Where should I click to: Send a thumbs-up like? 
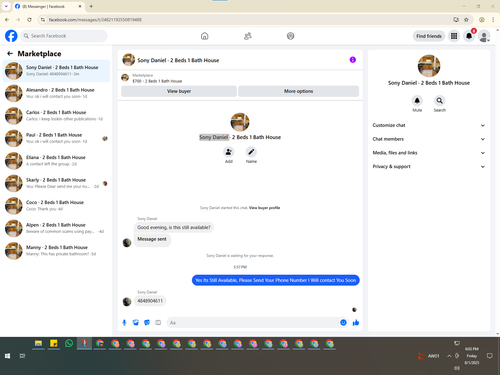356,322
